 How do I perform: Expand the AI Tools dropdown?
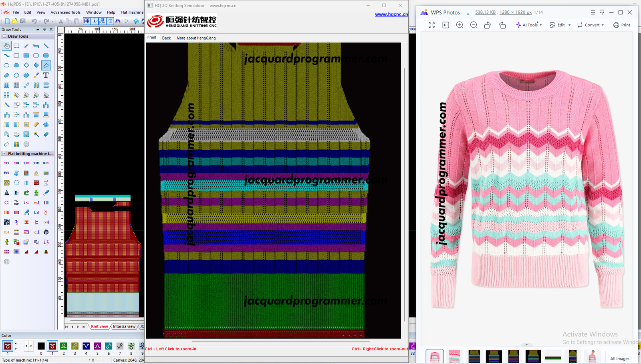[529, 25]
